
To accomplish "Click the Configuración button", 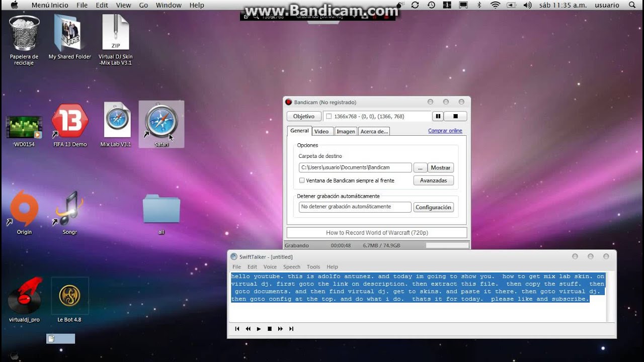I will point(434,207).
